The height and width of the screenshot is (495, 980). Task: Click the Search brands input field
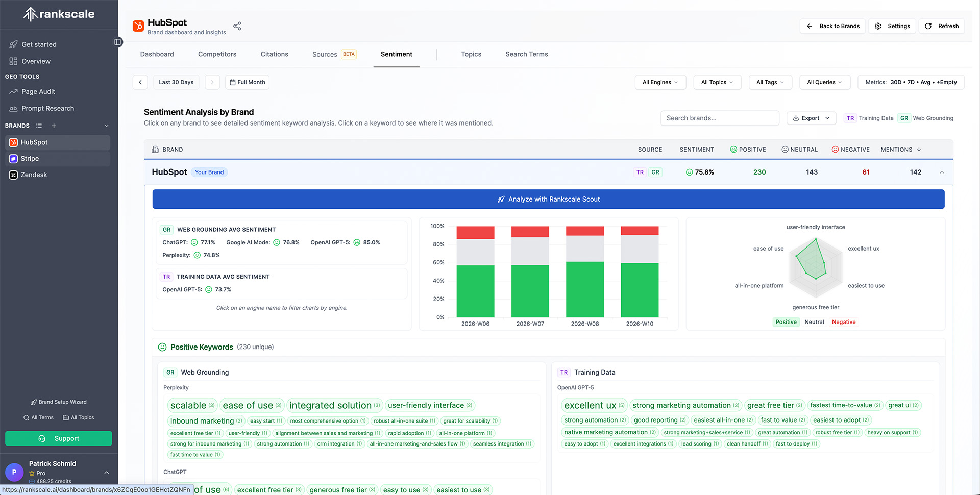[720, 118]
